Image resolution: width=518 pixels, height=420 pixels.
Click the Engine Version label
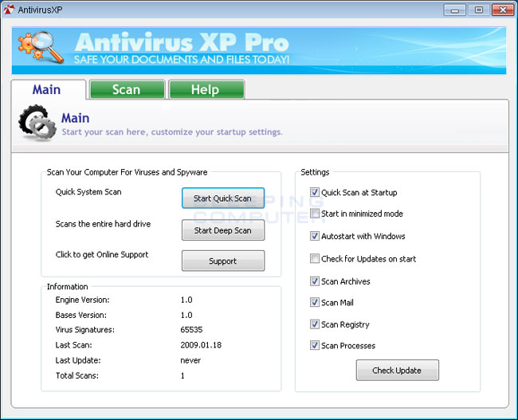pyautogui.click(x=82, y=300)
